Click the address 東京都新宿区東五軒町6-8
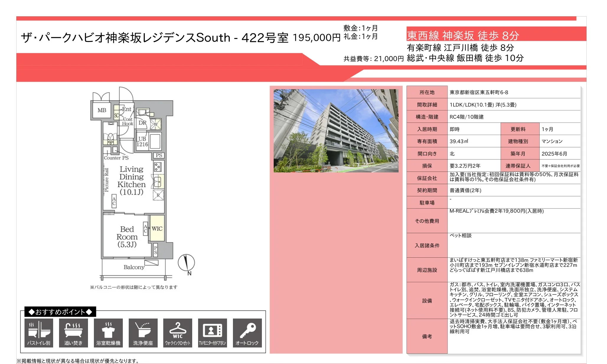This screenshot has height=364, width=607. point(479,92)
